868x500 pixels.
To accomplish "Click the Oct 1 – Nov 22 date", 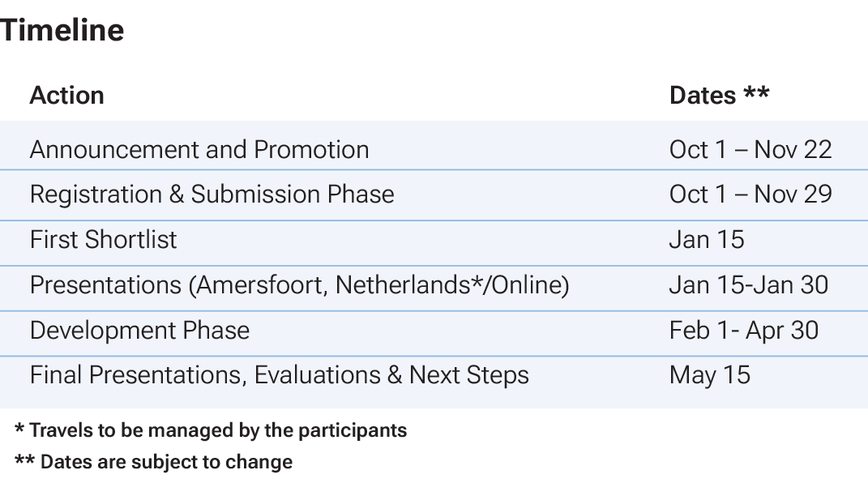I will [x=750, y=149].
